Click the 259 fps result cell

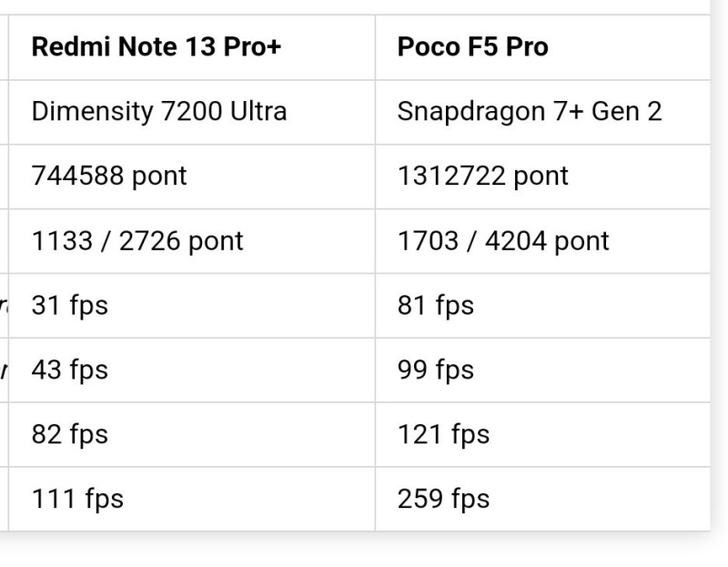[542, 500]
